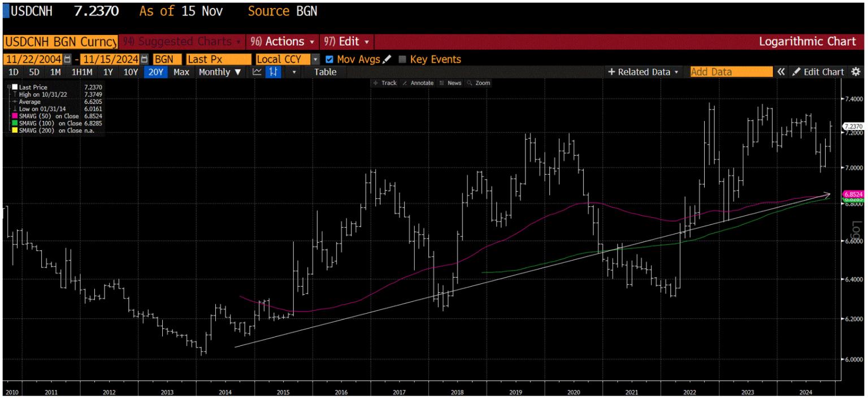Viewport: 868px width, 398px height.
Task: Click the magenta SMAVG (50) color swatch
Action: coord(15,116)
